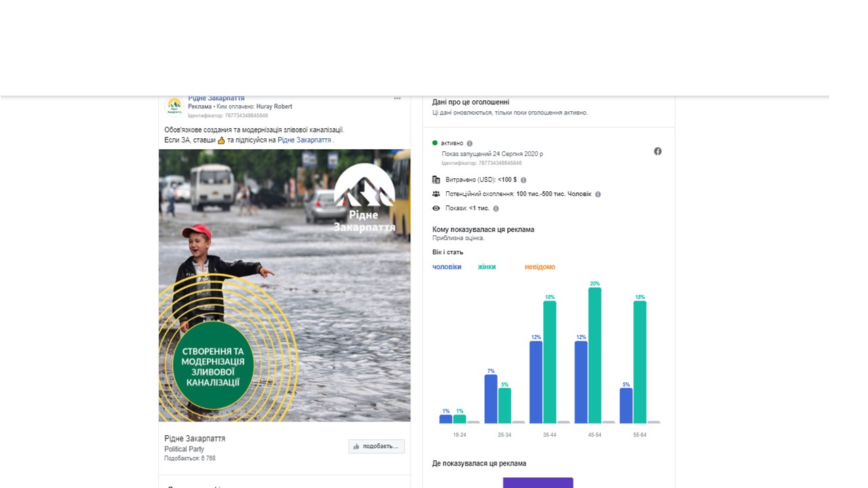Click the info icon beside Витрачено (USD)

[524, 180]
